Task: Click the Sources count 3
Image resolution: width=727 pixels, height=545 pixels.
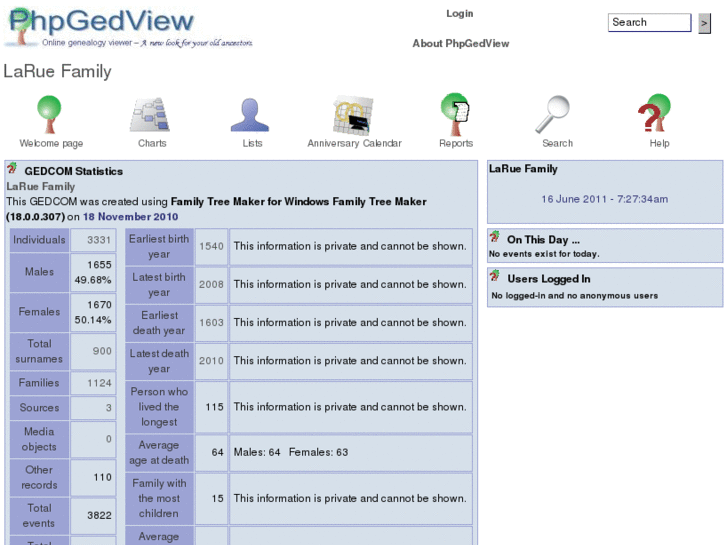Action: pyautogui.click(x=108, y=408)
